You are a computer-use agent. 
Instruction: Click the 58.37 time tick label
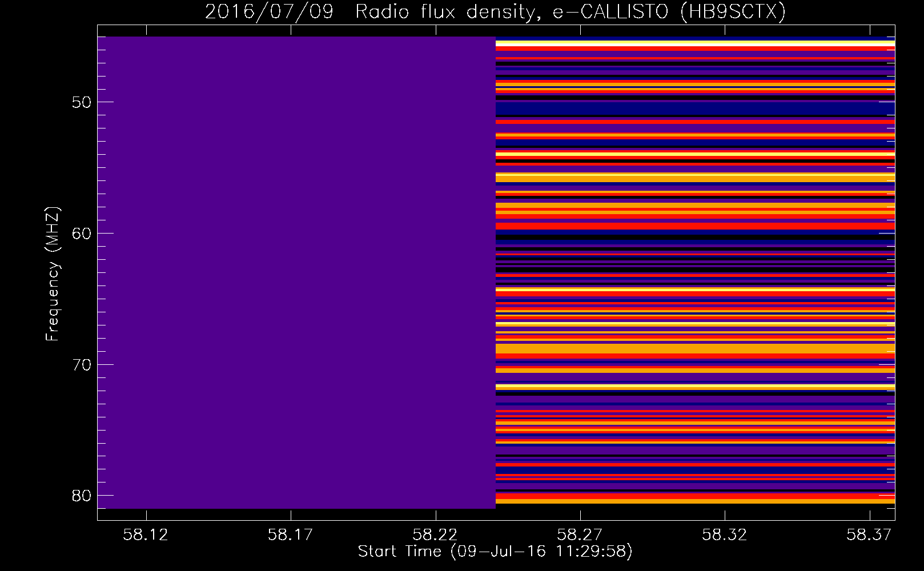869,535
